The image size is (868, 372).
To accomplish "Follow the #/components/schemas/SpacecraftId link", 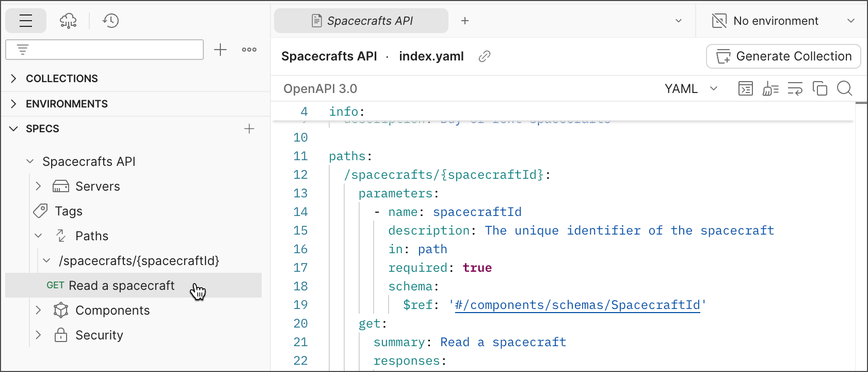I will pyautogui.click(x=577, y=305).
